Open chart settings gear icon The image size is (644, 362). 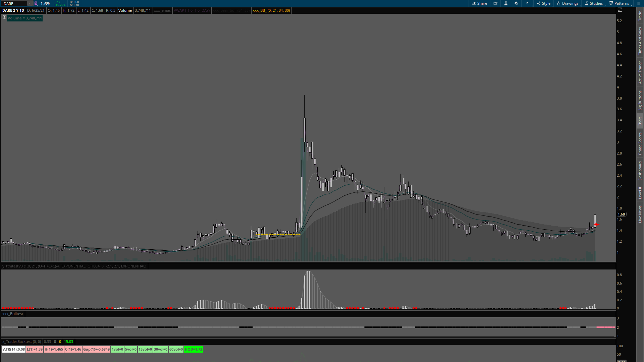click(x=516, y=3)
